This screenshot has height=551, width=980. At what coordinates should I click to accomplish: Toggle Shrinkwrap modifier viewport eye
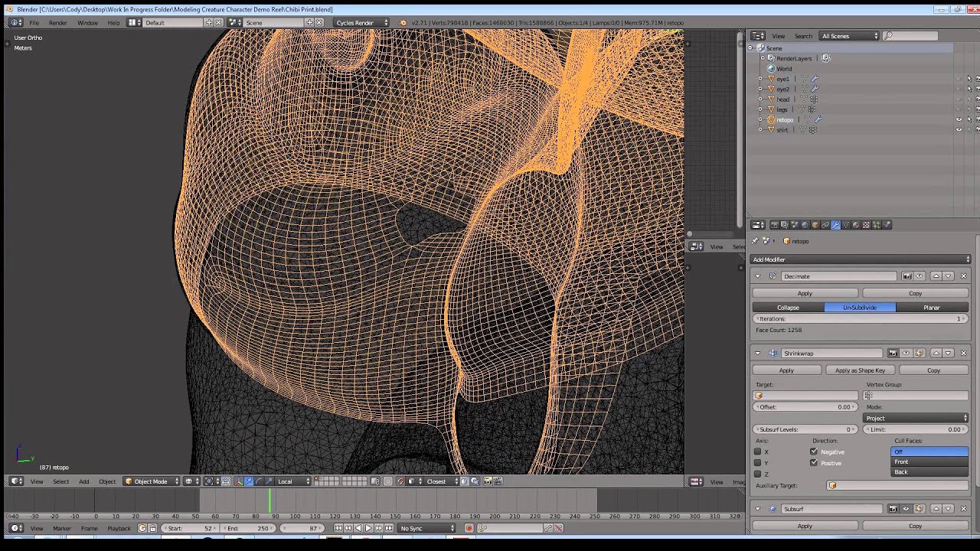click(906, 353)
